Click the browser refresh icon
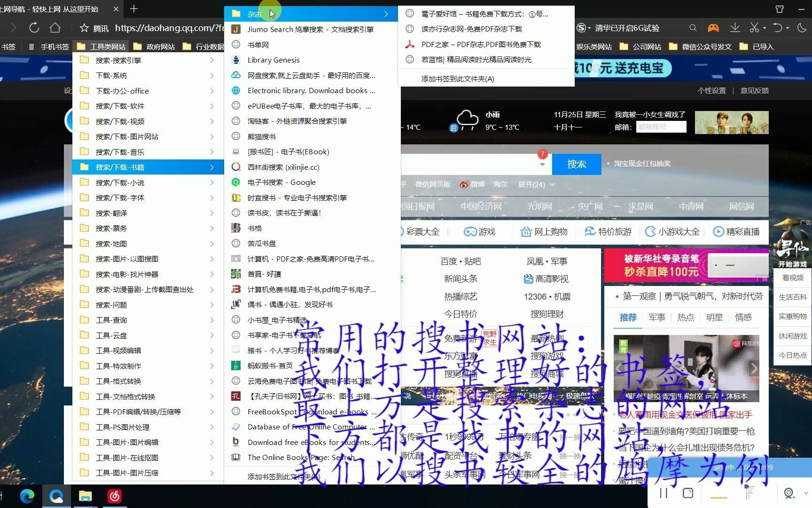This screenshot has height=508, width=812. click(x=34, y=28)
